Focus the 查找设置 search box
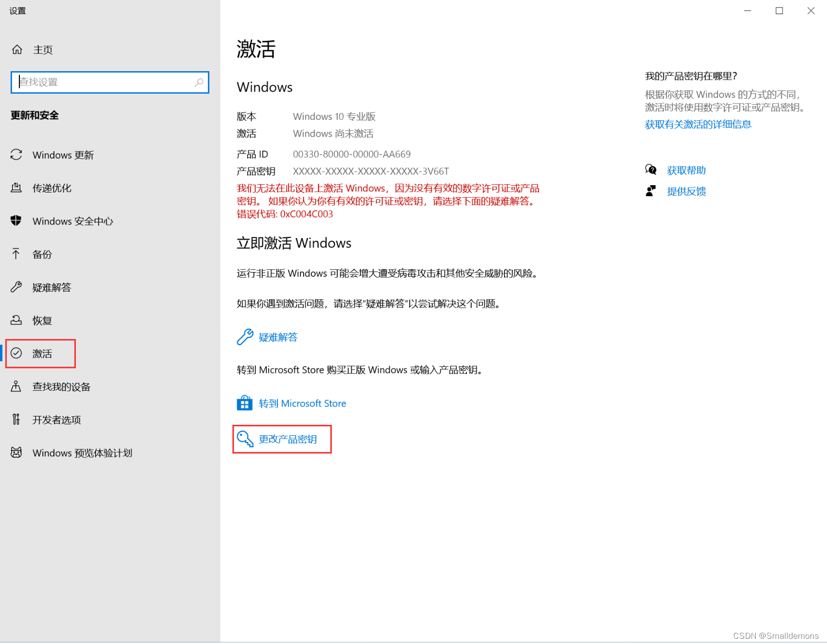The image size is (827, 644). pyautogui.click(x=110, y=82)
